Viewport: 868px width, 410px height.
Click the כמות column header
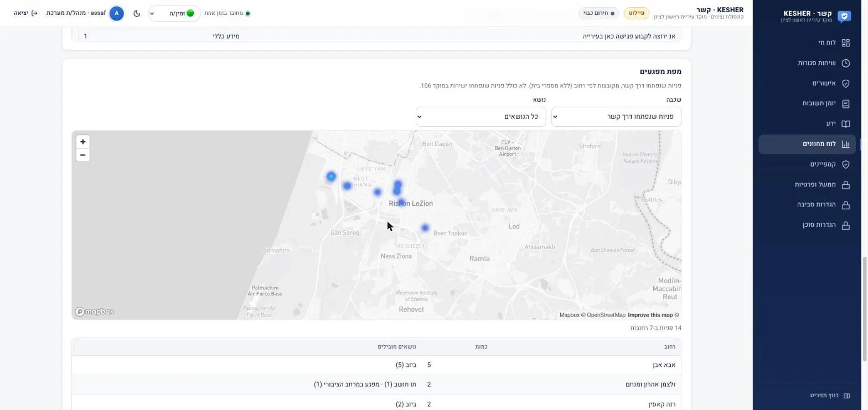click(x=481, y=347)
